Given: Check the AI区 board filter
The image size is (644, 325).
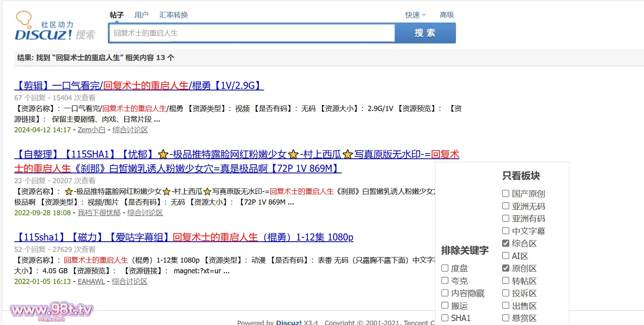Looking at the screenshot, I should pos(506,256).
